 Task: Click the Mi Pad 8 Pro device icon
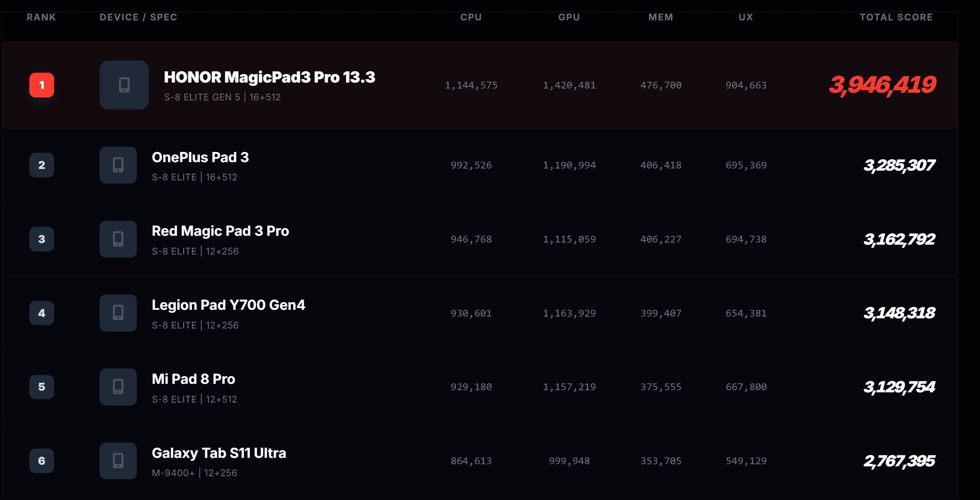pyautogui.click(x=118, y=387)
